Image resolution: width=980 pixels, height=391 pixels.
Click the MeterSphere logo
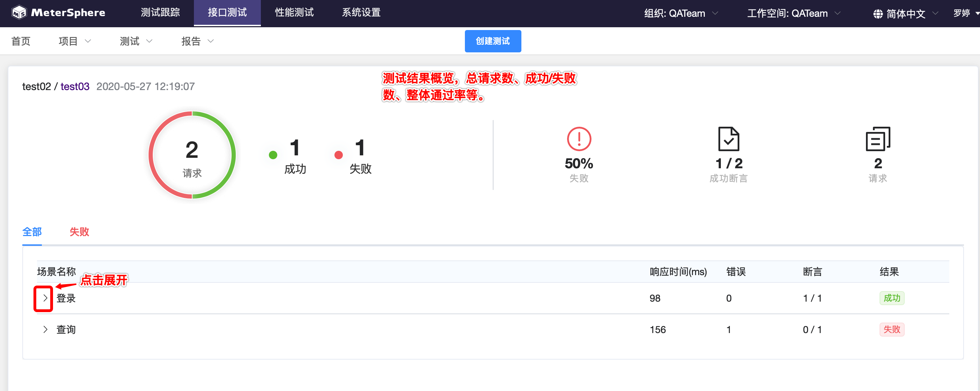click(58, 13)
